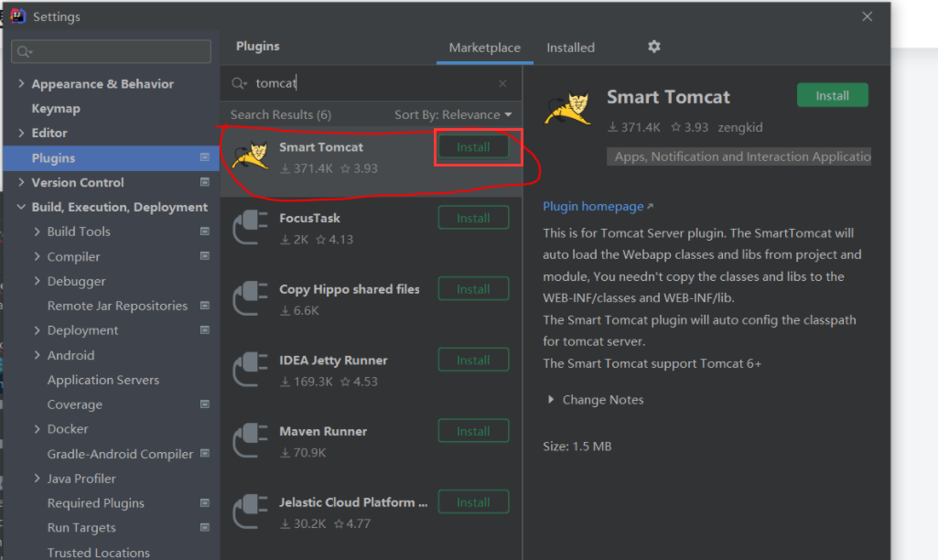Expand Appearance & Behavior section

click(21, 84)
